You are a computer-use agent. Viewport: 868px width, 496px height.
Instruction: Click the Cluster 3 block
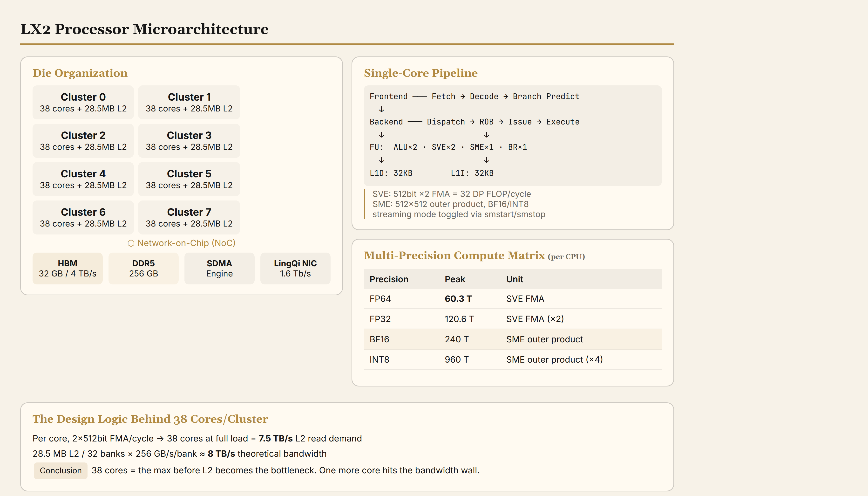(189, 141)
